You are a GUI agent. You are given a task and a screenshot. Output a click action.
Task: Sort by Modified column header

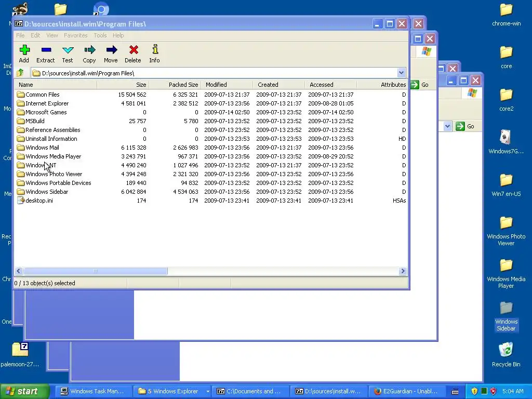[x=227, y=85]
